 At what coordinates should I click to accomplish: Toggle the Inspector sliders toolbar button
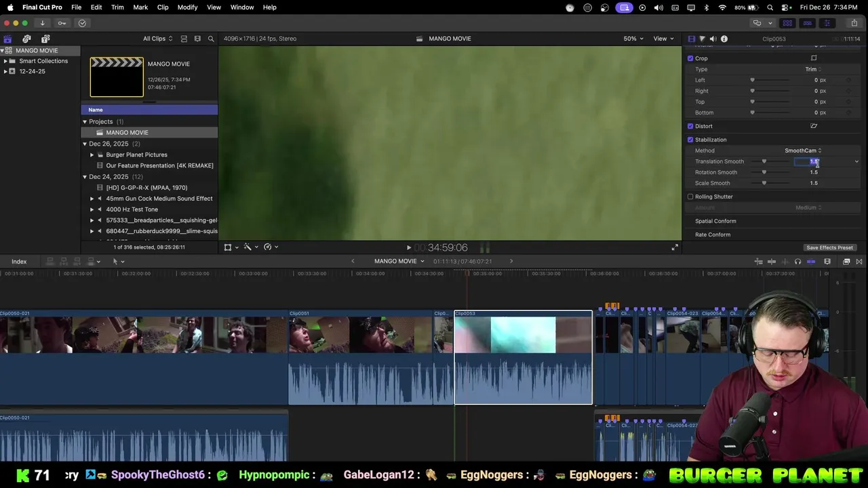[x=827, y=23]
